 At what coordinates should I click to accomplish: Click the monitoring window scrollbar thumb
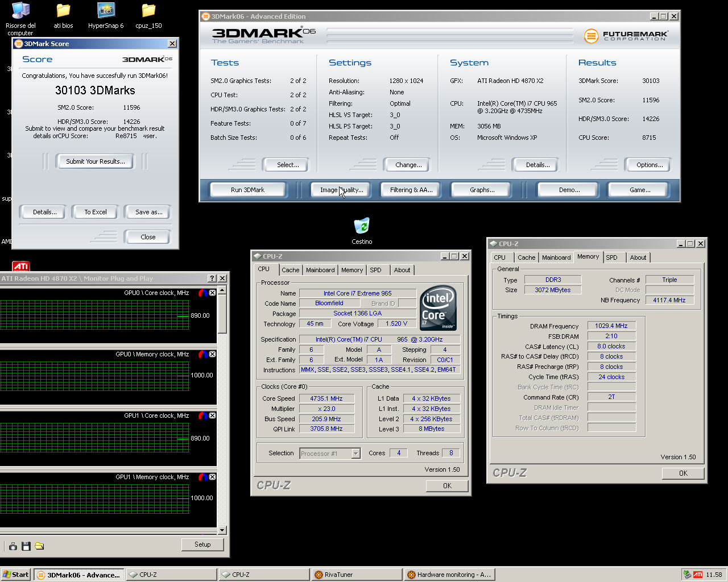pos(222,314)
